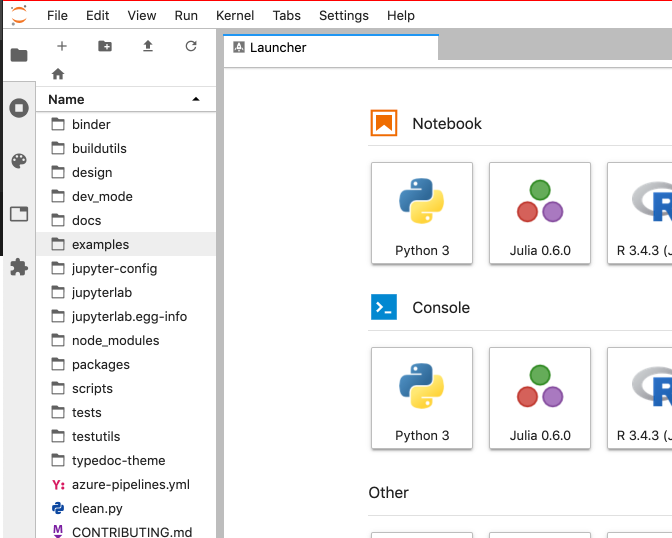672x538 pixels.
Task: Select the azure-pipelines.yml file
Action: [x=126, y=484]
